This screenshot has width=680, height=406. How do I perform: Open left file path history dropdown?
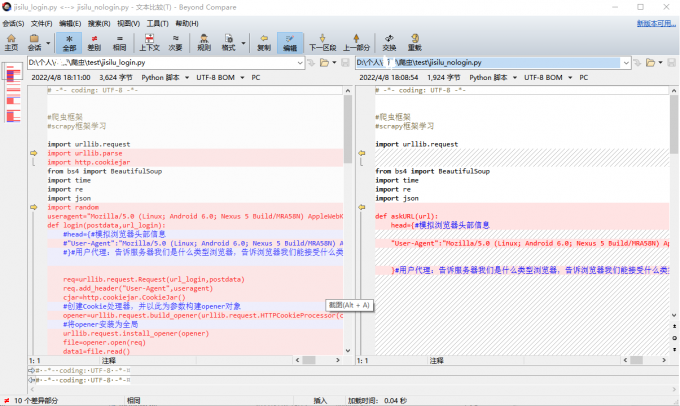click(300, 63)
